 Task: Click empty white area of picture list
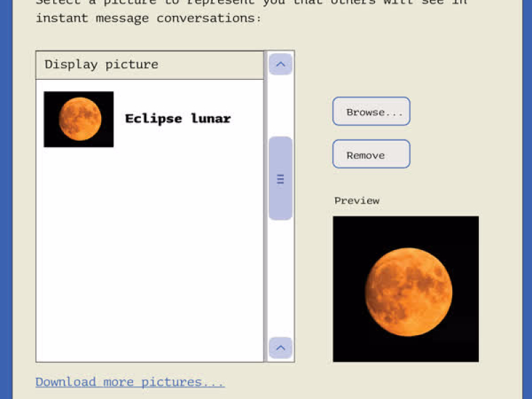pyautogui.click(x=150, y=266)
